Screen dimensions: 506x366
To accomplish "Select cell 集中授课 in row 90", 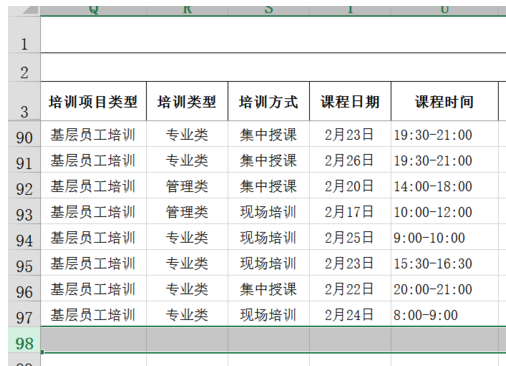I will pos(269,134).
